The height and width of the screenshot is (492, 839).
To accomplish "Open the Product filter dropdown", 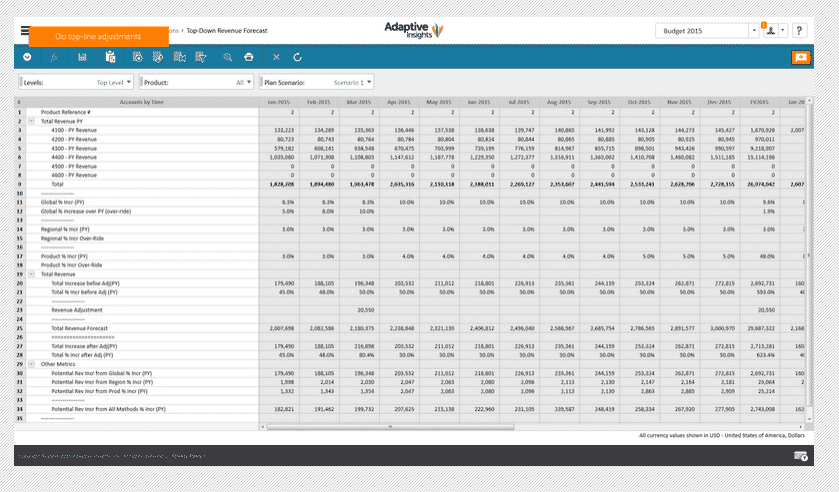I will tap(197, 82).
